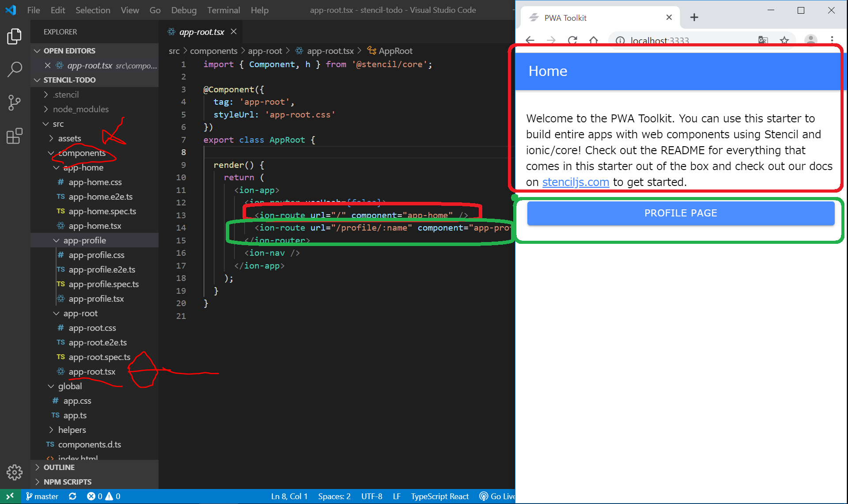The width and height of the screenshot is (848, 504).
Task: Close the PWA Toolkit browser tab
Action: [669, 17]
